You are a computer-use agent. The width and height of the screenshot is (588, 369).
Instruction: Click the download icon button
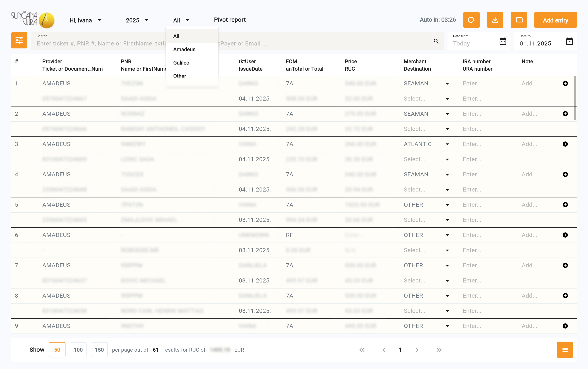[x=495, y=20]
